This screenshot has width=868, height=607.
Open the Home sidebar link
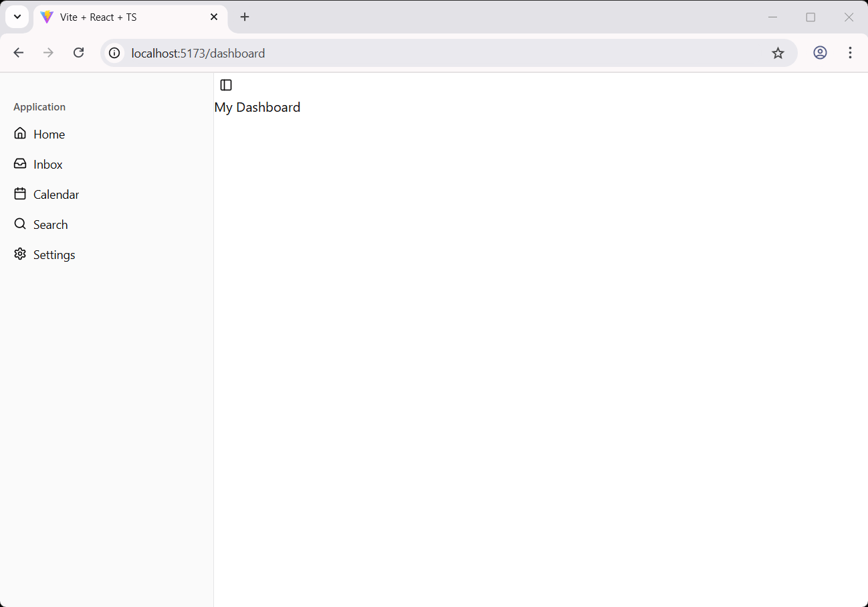tap(107, 134)
